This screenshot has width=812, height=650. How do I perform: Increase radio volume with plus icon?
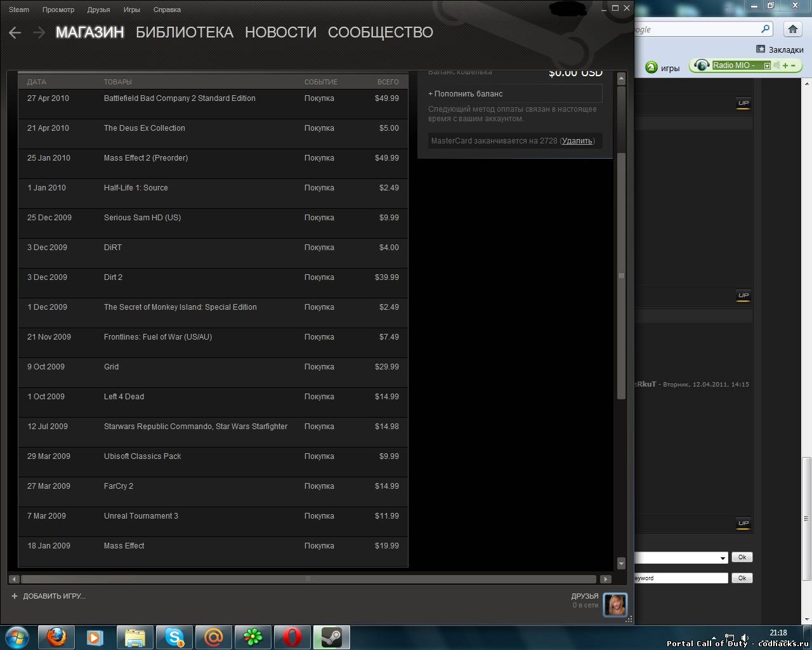[785, 65]
